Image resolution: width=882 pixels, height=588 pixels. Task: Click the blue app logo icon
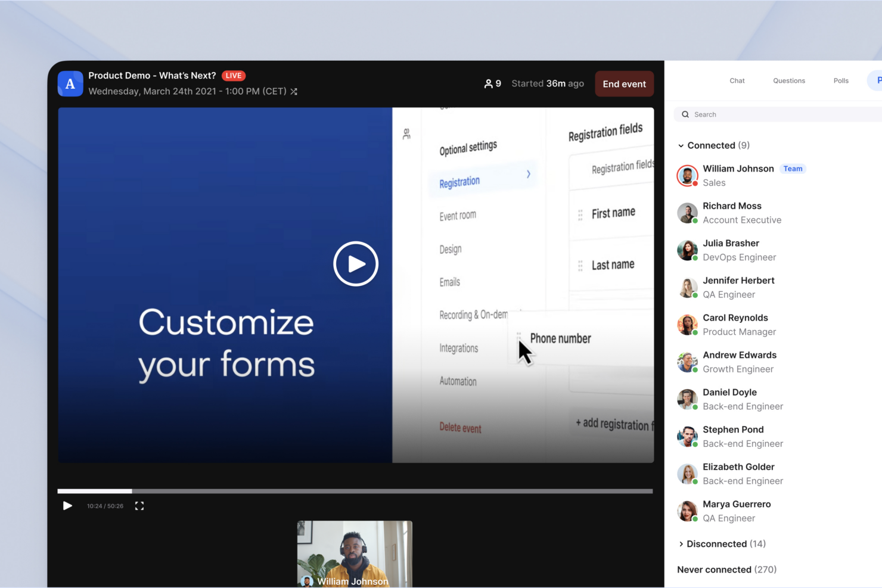click(x=70, y=84)
